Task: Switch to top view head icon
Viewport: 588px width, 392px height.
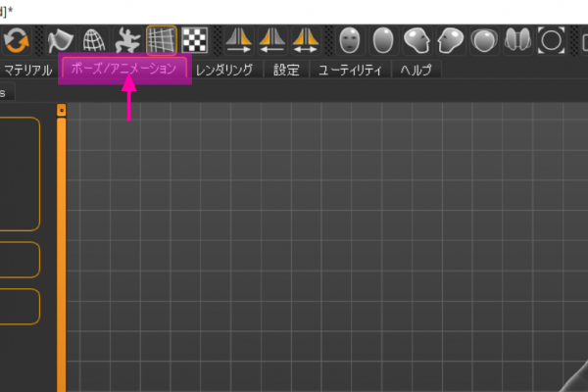Action: click(x=484, y=40)
